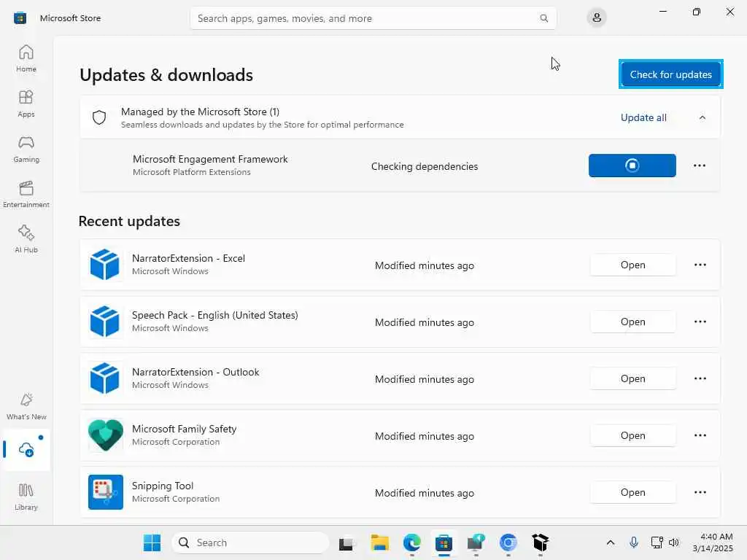Click the shield icon beside Managed by Store
Viewport: 747px width, 560px height.
(99, 117)
